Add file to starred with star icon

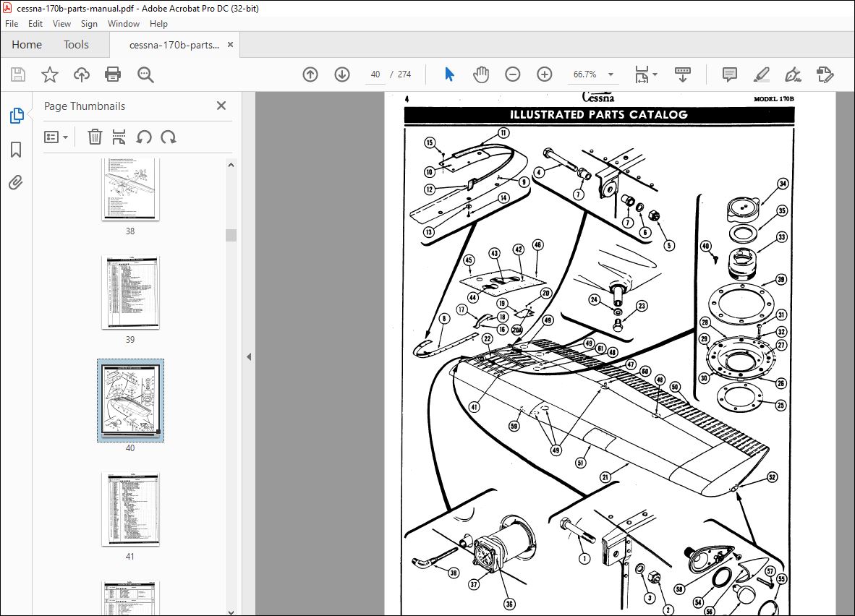coord(50,74)
